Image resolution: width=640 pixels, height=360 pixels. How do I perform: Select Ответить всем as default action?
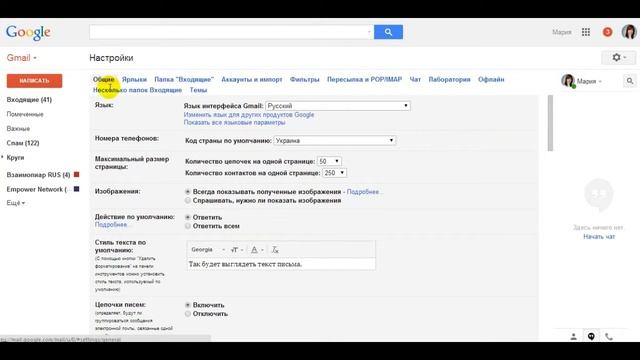(x=188, y=226)
